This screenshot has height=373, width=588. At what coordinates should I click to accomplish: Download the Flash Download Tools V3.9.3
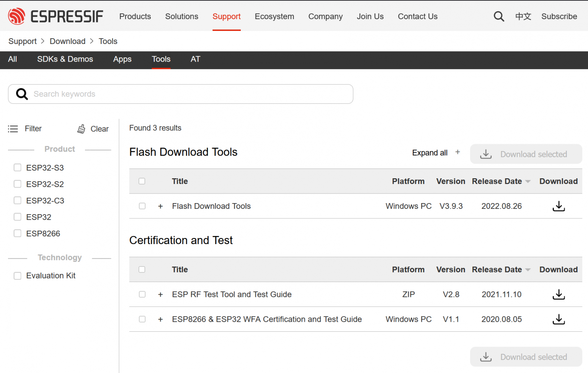[559, 206]
